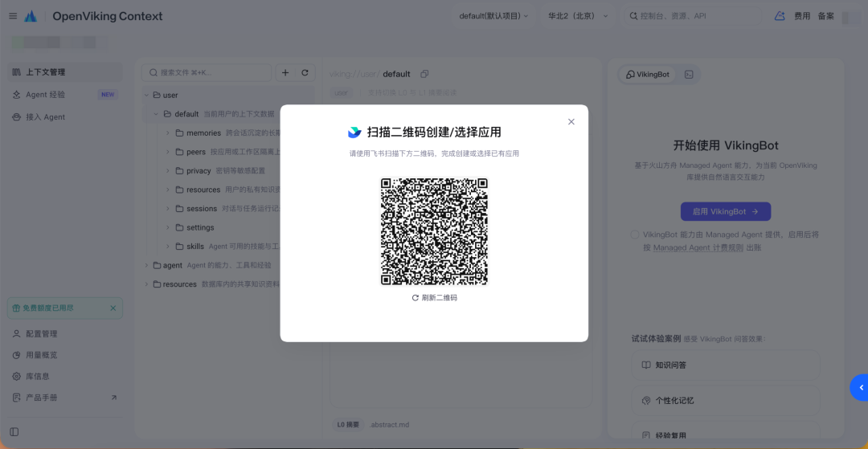
Task: Click the external arrow icon beside 产品手册
Action: [x=114, y=397]
